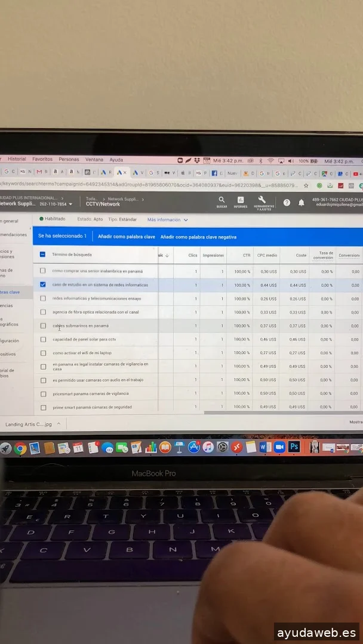Open the Favoritos menu
Viewport: 363px width, 644px height.
click(x=42, y=159)
